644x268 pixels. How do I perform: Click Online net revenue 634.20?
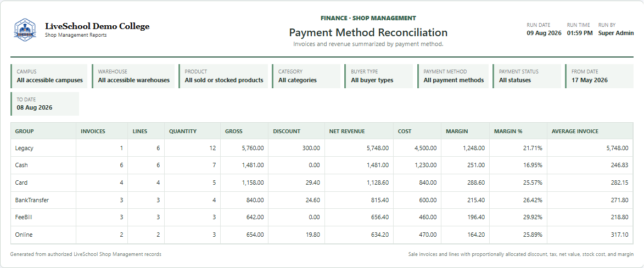tap(380, 235)
